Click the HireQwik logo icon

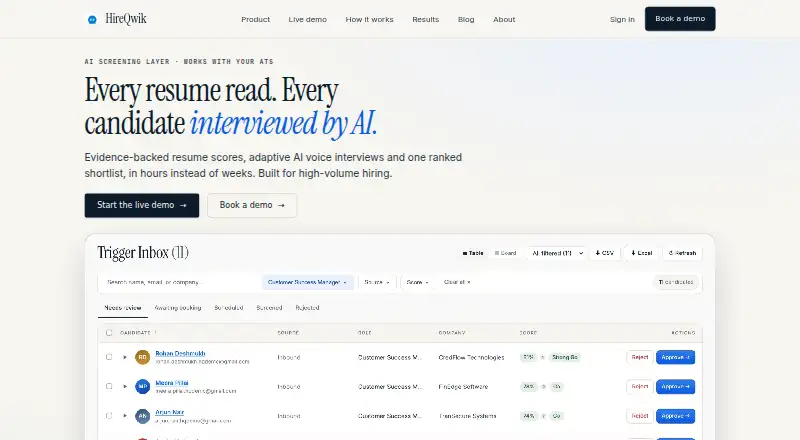(92, 19)
